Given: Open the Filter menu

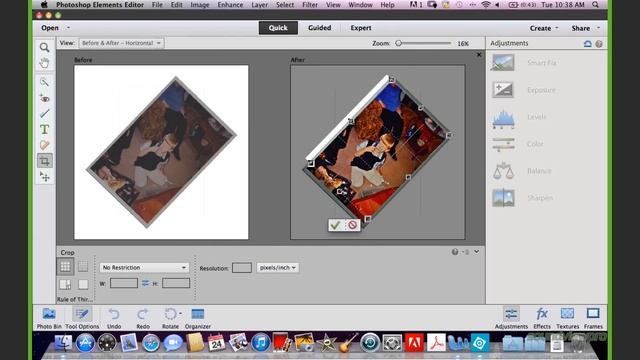Looking at the screenshot, I should [x=310, y=5].
